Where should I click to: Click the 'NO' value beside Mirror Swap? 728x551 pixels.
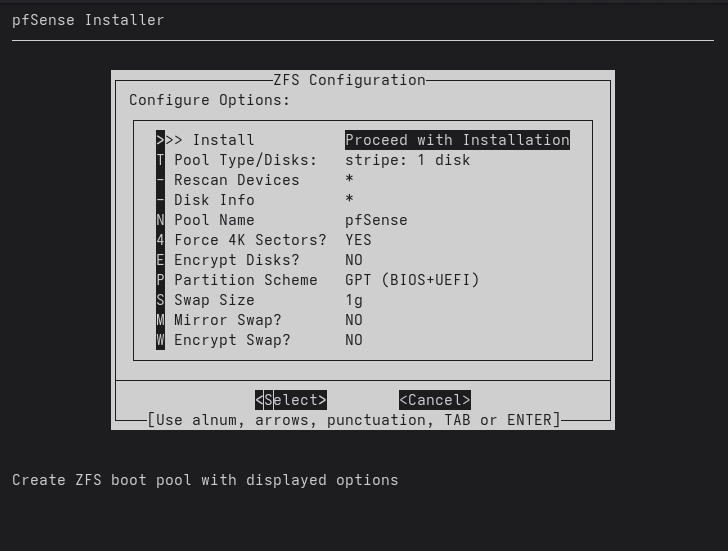[354, 319]
